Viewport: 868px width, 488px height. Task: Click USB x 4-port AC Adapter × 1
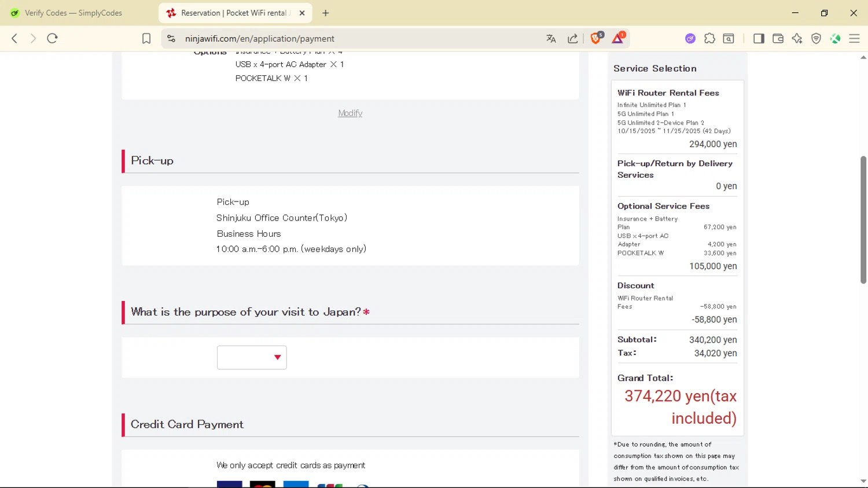click(x=289, y=64)
